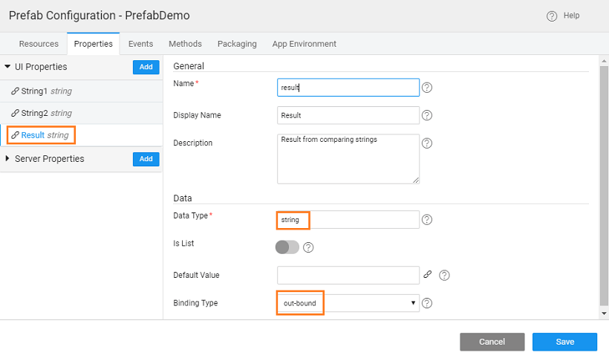Add a new UI property
This screenshot has height=364, width=609.
click(146, 67)
